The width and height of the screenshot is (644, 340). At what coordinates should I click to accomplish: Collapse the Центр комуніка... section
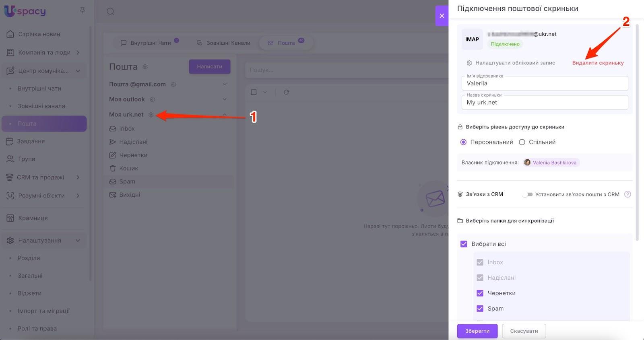78,71
